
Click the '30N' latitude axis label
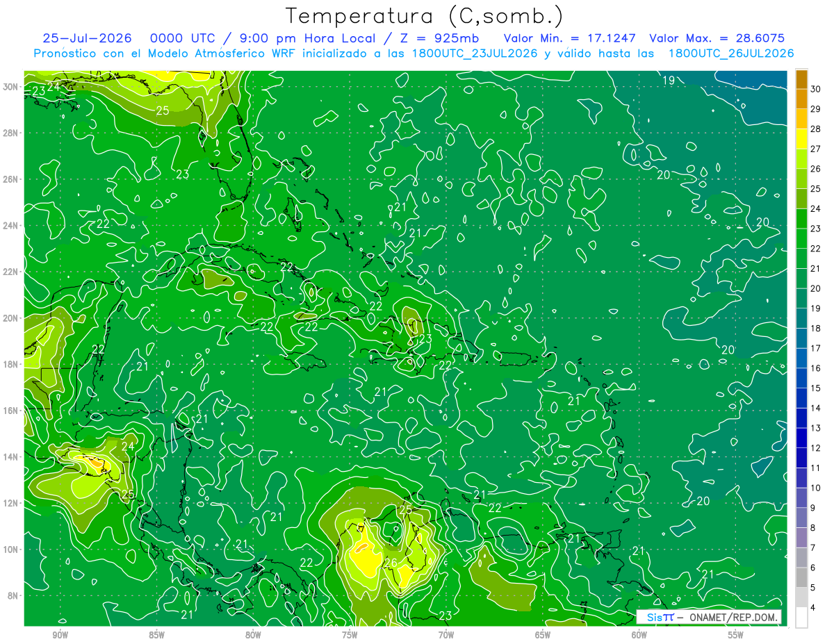tap(11, 87)
